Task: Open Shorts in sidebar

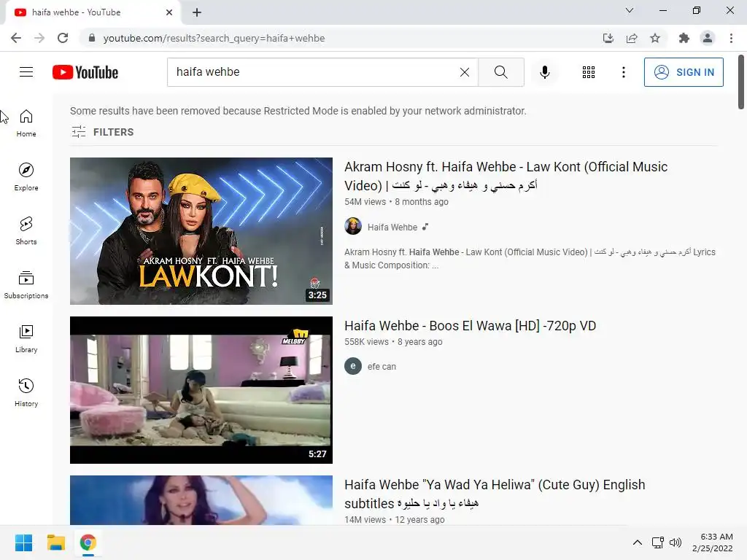Action: [x=26, y=231]
